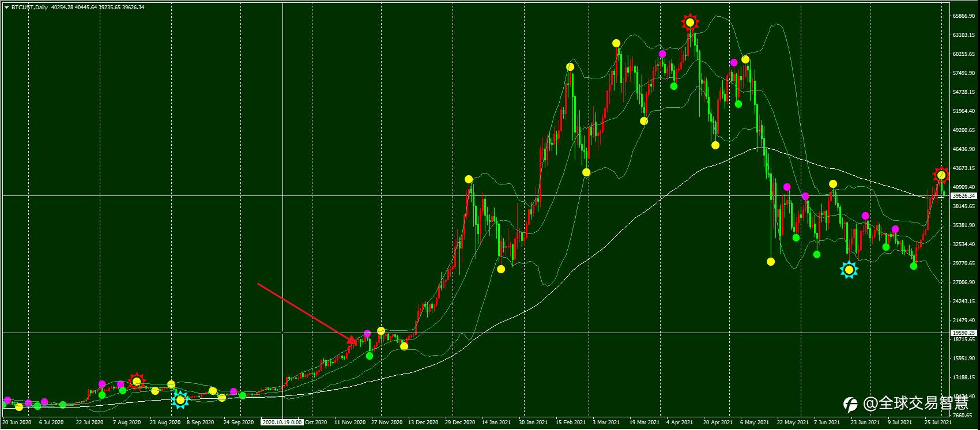
Task: Click the 51964.40 price level label
Action: pos(963,111)
